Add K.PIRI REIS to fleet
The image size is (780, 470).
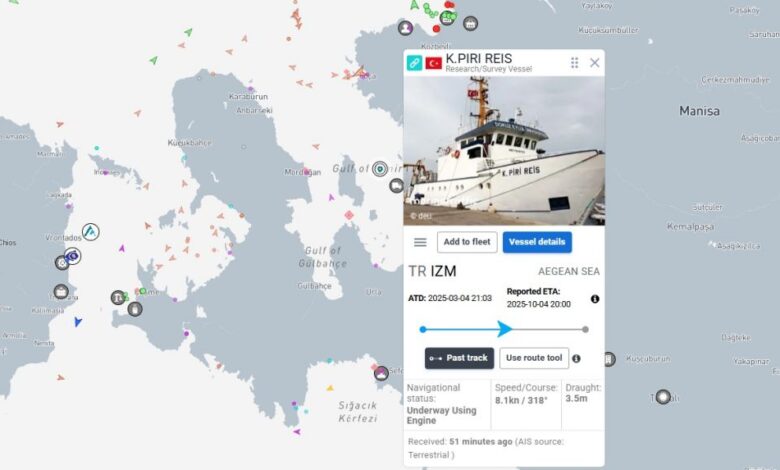[x=467, y=242]
